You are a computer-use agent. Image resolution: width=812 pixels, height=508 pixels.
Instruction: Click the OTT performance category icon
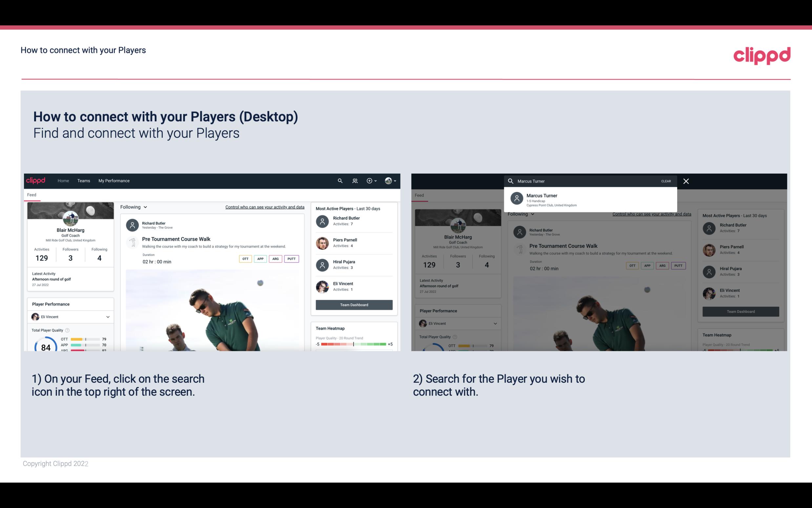coord(244,259)
